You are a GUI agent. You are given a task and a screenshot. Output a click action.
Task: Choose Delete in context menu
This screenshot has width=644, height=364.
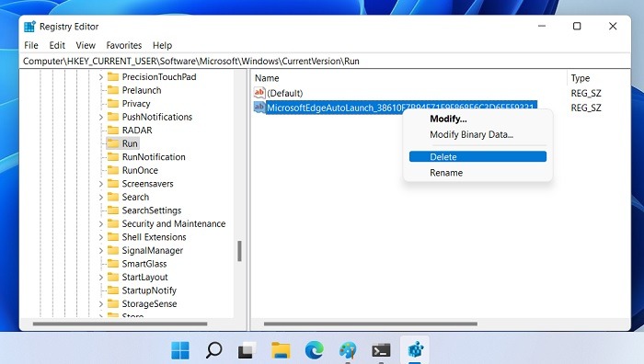(x=477, y=157)
